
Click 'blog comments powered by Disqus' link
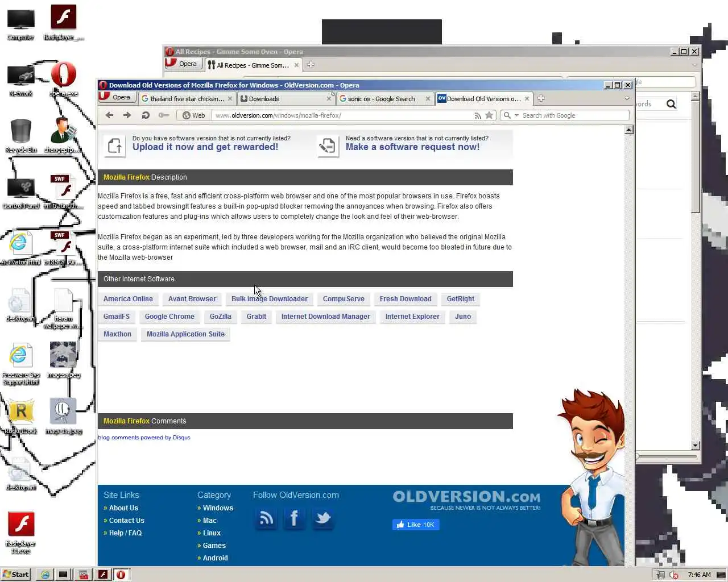pyautogui.click(x=144, y=438)
